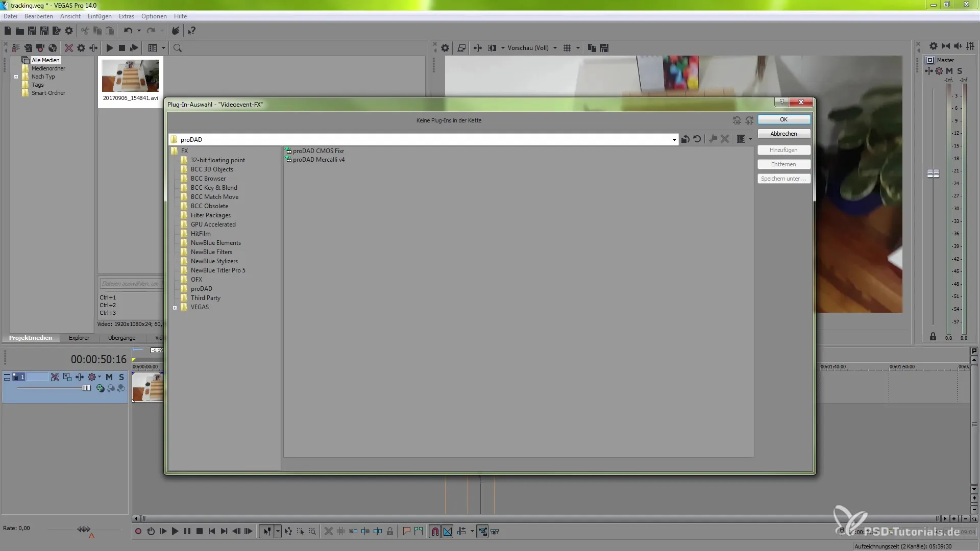Open the preview grid overlay dropdown arrow

click(x=578, y=48)
